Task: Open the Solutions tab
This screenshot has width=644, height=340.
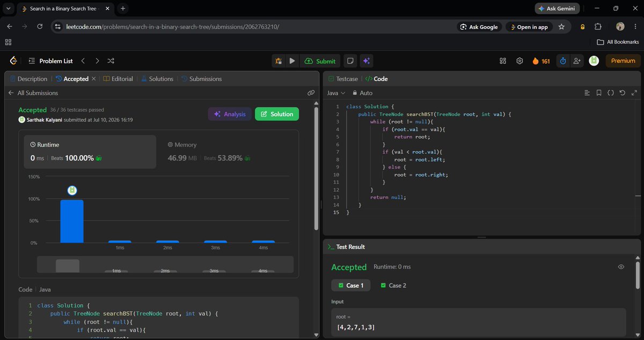Action: [157, 78]
